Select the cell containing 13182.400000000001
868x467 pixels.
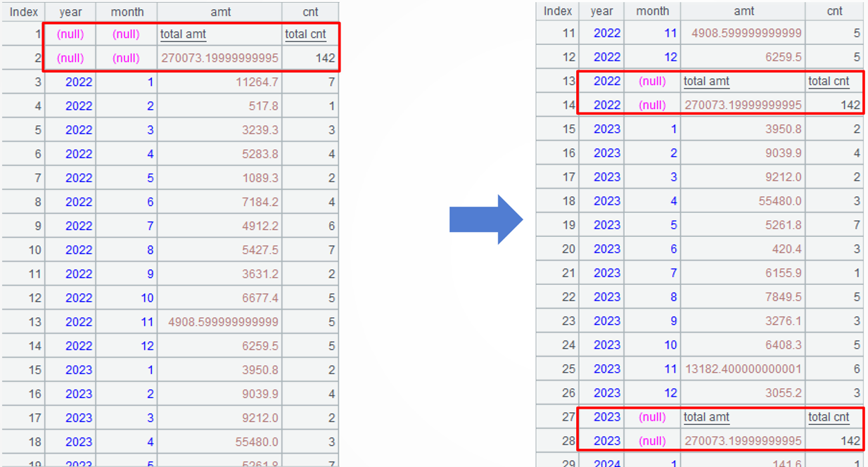point(743,369)
